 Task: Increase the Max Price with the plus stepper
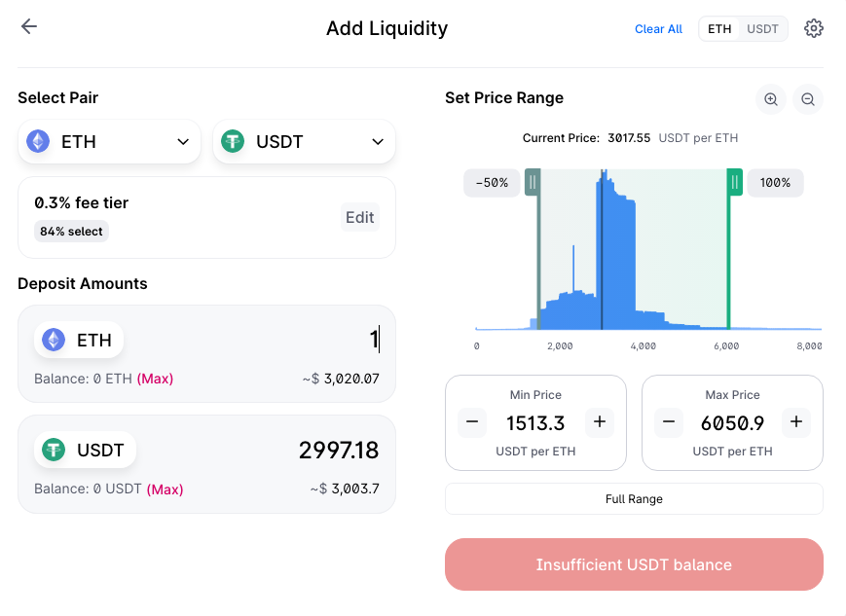(x=795, y=422)
